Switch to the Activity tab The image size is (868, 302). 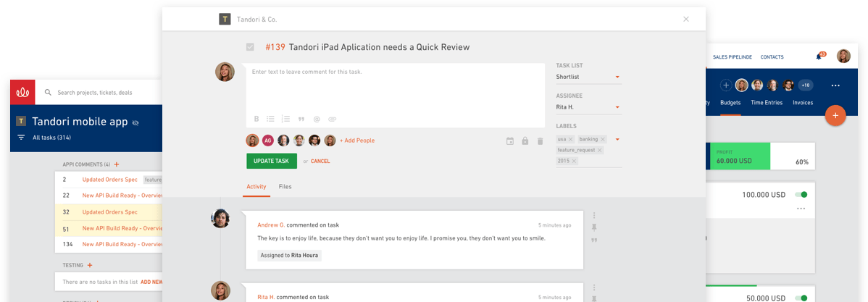click(x=256, y=187)
